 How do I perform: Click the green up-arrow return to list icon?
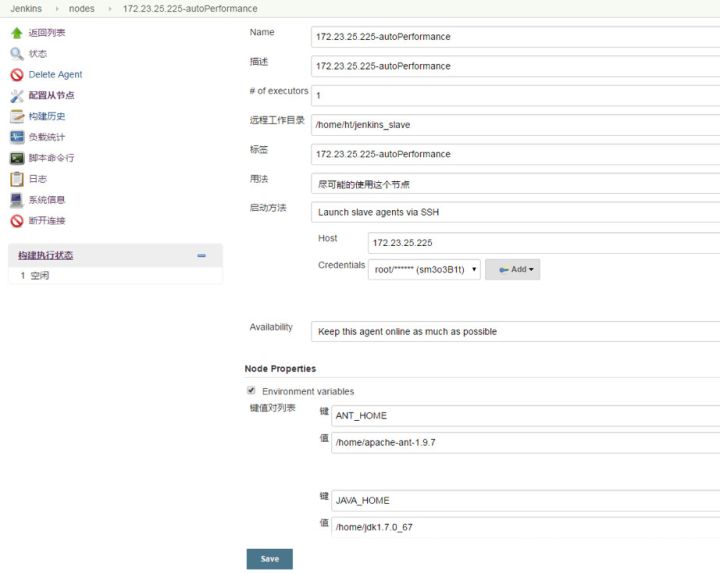(17, 33)
